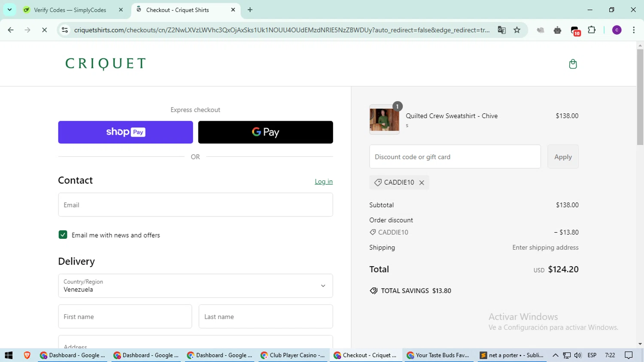The width and height of the screenshot is (644, 362).
Task: Open a new browser tab
Action: [250, 9]
